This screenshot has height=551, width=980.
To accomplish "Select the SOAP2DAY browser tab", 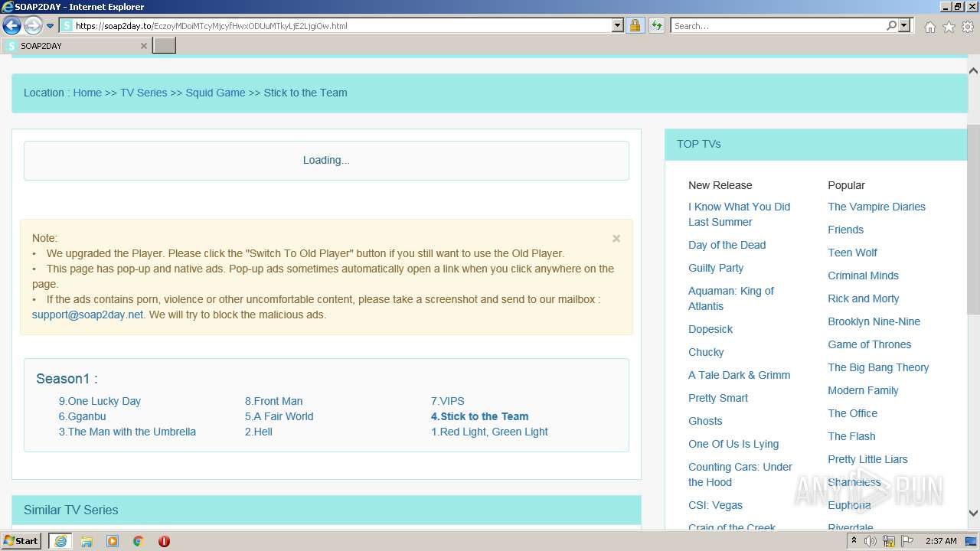I will [x=75, y=46].
